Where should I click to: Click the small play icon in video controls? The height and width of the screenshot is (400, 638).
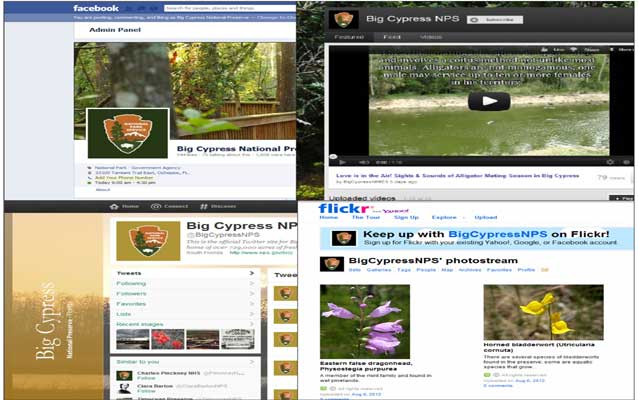(x=343, y=162)
